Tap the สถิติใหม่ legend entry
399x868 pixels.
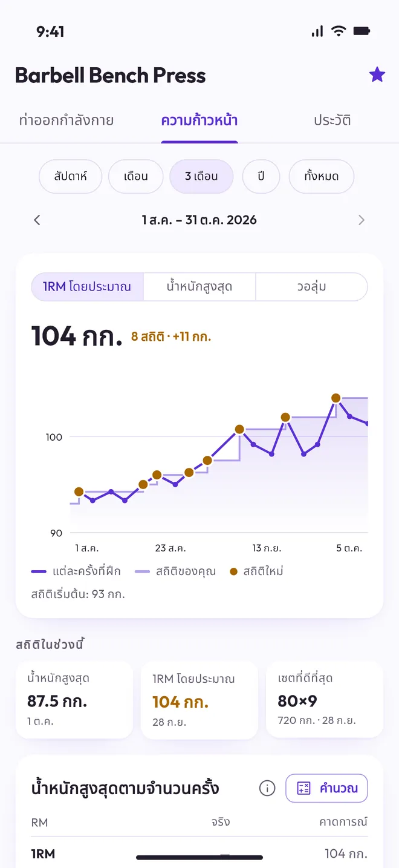click(x=257, y=571)
